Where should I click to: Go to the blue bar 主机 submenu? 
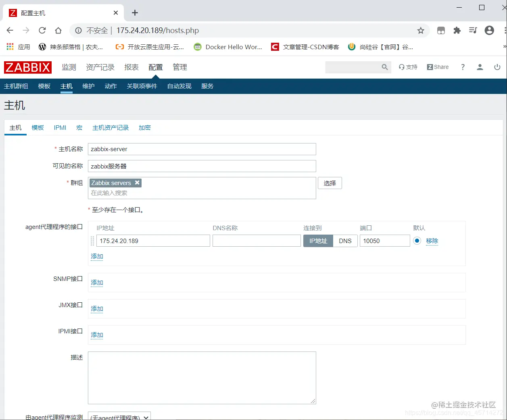(67, 86)
